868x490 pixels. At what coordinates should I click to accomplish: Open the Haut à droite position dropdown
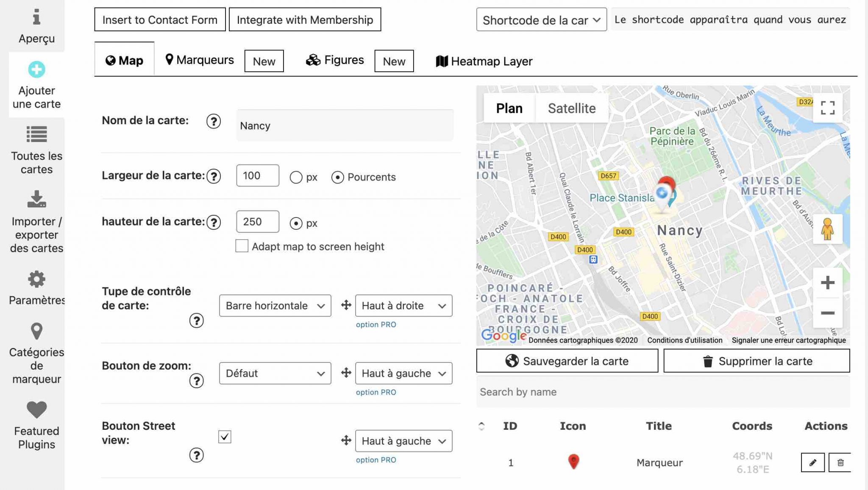coord(403,306)
